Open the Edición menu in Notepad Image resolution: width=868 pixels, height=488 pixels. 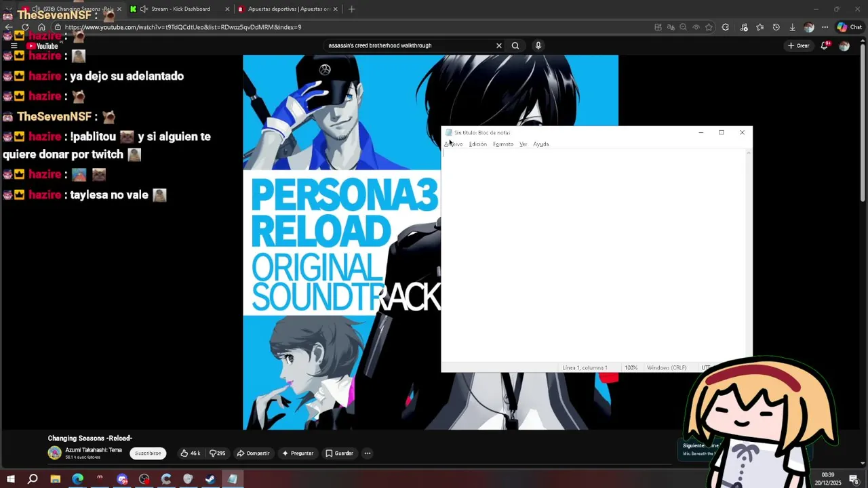point(477,144)
